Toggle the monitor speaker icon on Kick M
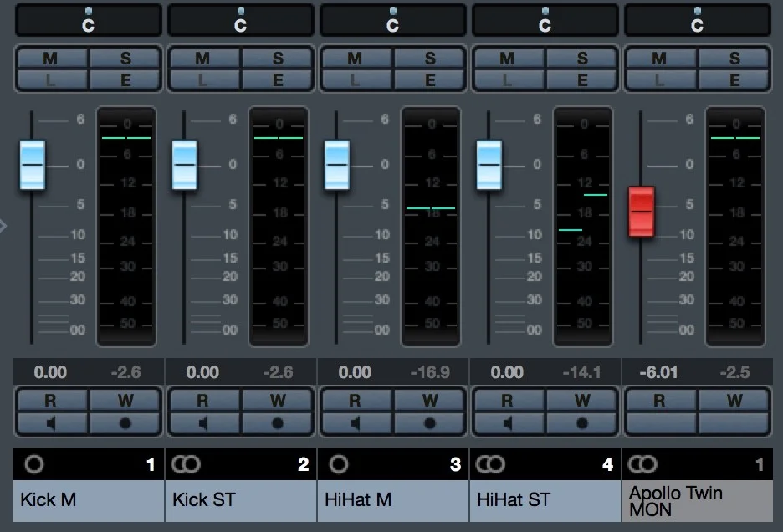 click(52, 423)
